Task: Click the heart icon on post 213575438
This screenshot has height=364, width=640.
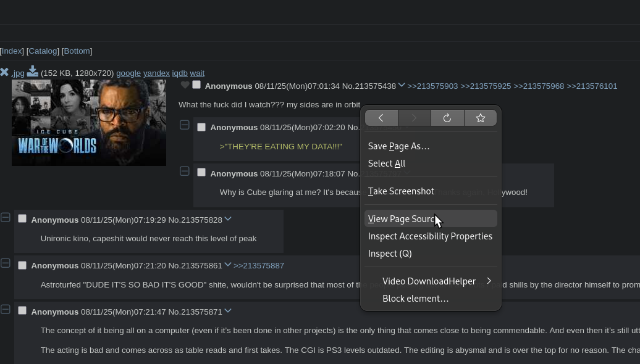Action: click(185, 85)
